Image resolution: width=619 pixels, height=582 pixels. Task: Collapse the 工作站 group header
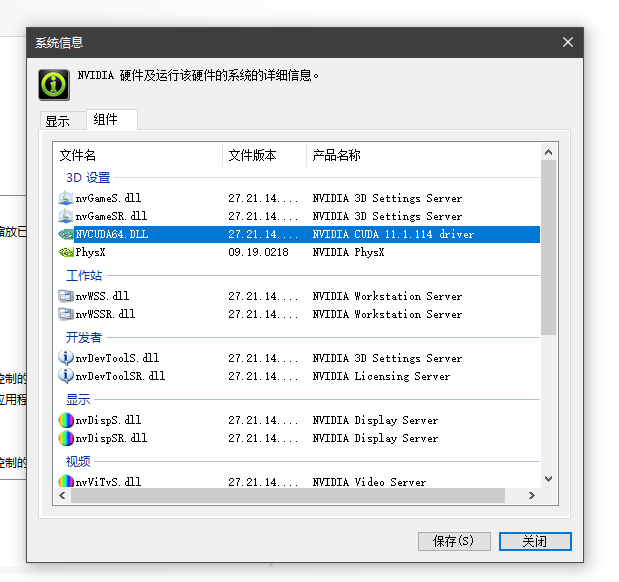click(84, 275)
